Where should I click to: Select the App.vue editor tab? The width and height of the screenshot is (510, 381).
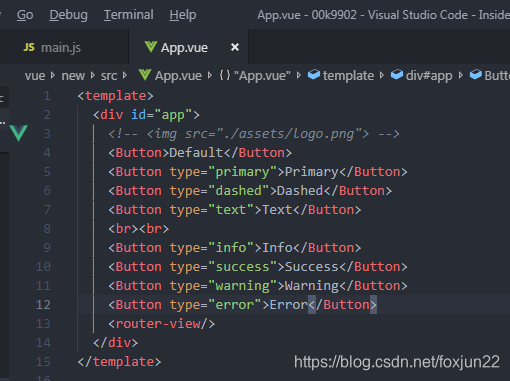(188, 47)
